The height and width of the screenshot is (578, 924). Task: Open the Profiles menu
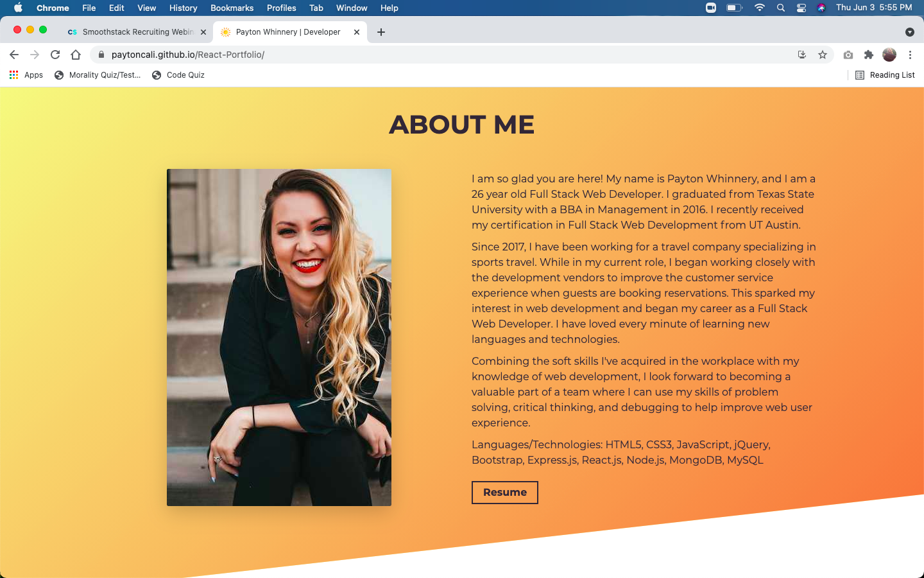point(282,8)
